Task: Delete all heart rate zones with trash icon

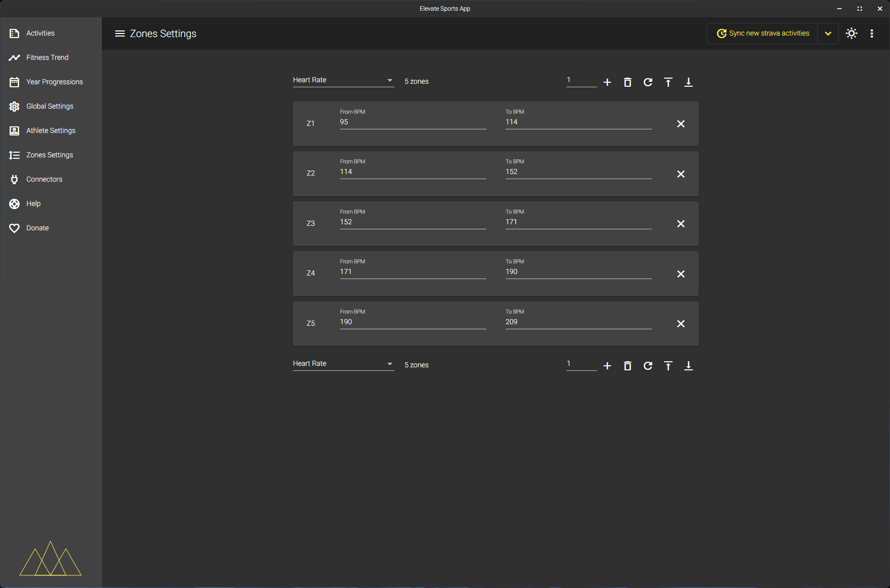Action: coord(628,82)
